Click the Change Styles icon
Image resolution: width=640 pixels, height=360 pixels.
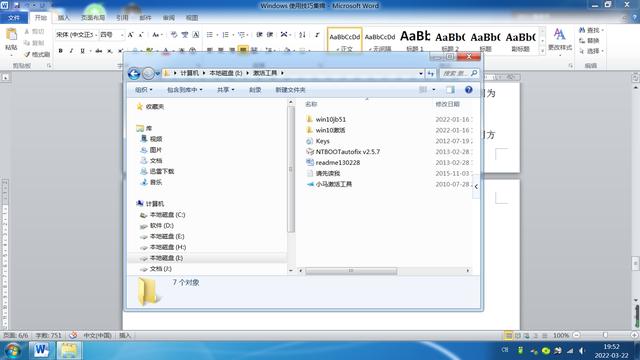[x=560, y=39]
